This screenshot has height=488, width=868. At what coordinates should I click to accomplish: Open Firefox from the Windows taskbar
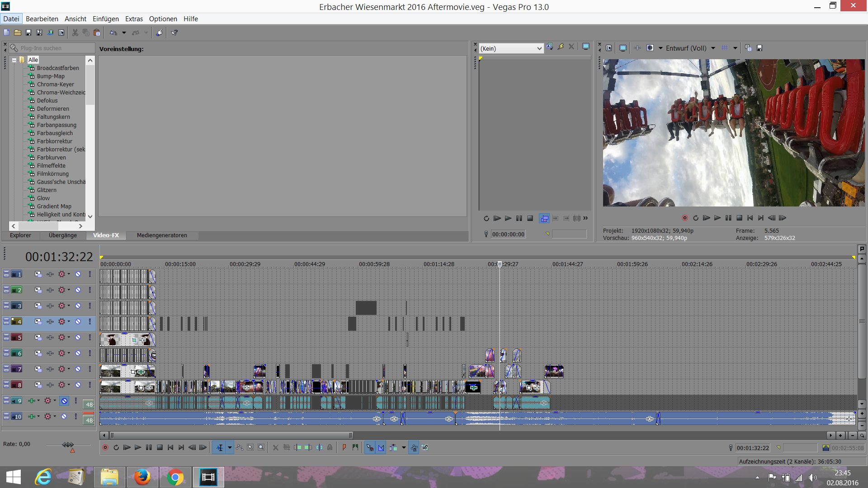point(142,477)
